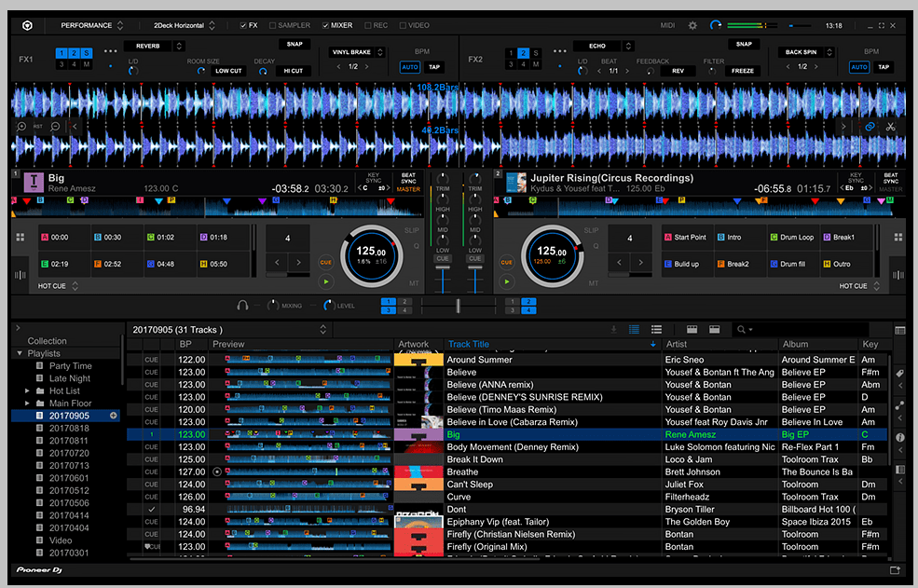This screenshot has width=918, height=588.
Task: Open the track info (i) side panel icon
Action: point(900,437)
